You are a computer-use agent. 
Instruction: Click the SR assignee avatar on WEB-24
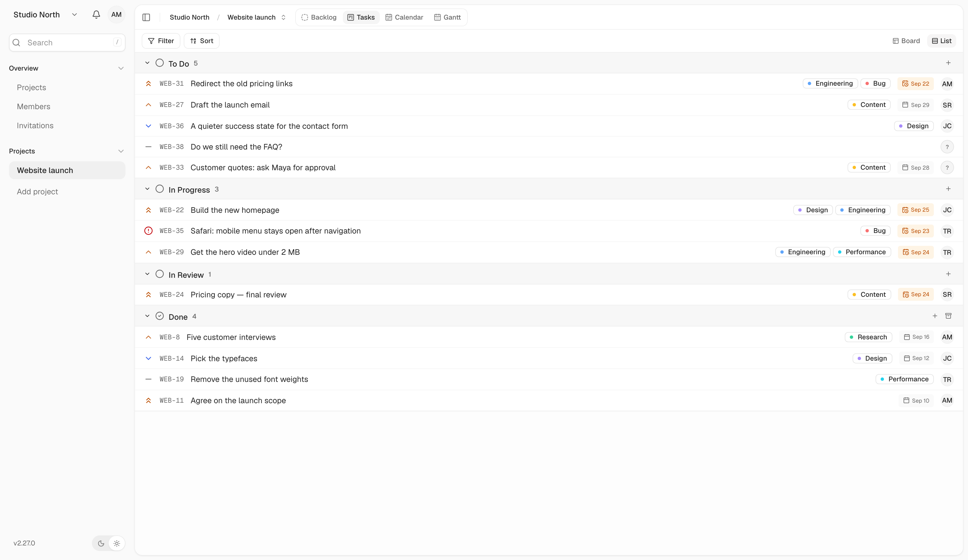[x=947, y=295]
